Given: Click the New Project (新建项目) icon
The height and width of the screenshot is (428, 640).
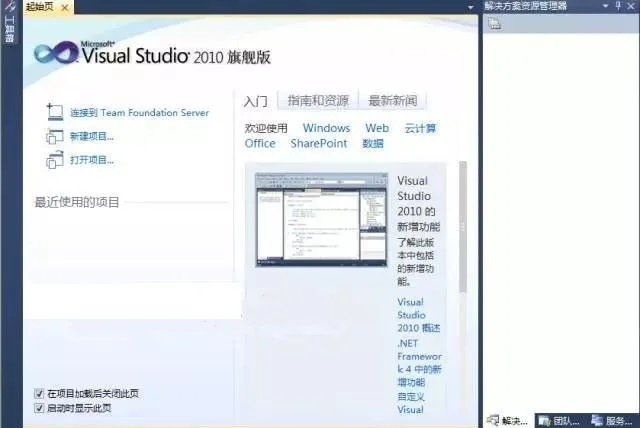Looking at the screenshot, I should pyautogui.click(x=55, y=136).
